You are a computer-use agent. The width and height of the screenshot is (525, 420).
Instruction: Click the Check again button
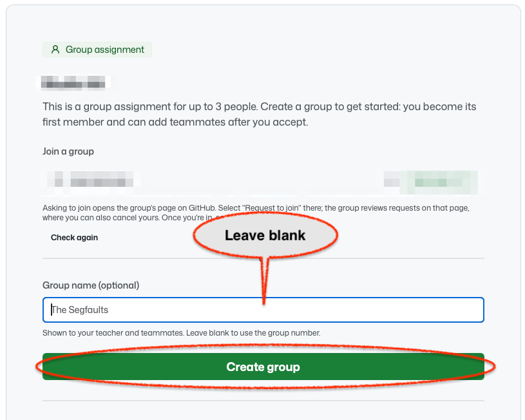74,238
